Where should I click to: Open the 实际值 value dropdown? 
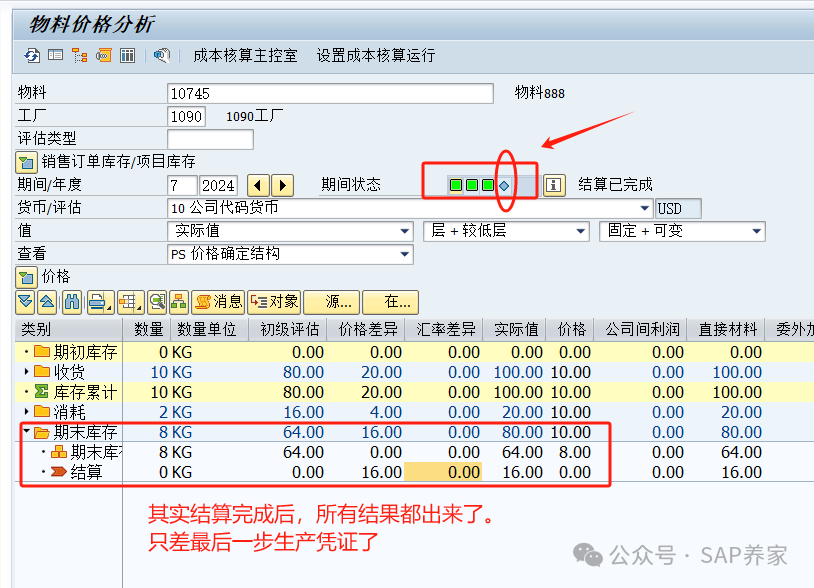[x=404, y=231]
